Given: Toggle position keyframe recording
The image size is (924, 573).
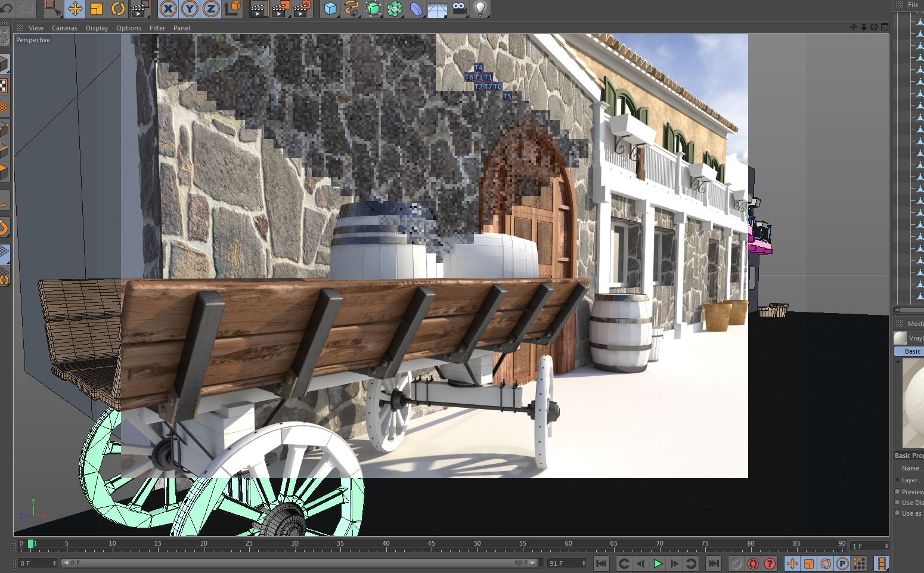Looking at the screenshot, I should tap(792, 563).
